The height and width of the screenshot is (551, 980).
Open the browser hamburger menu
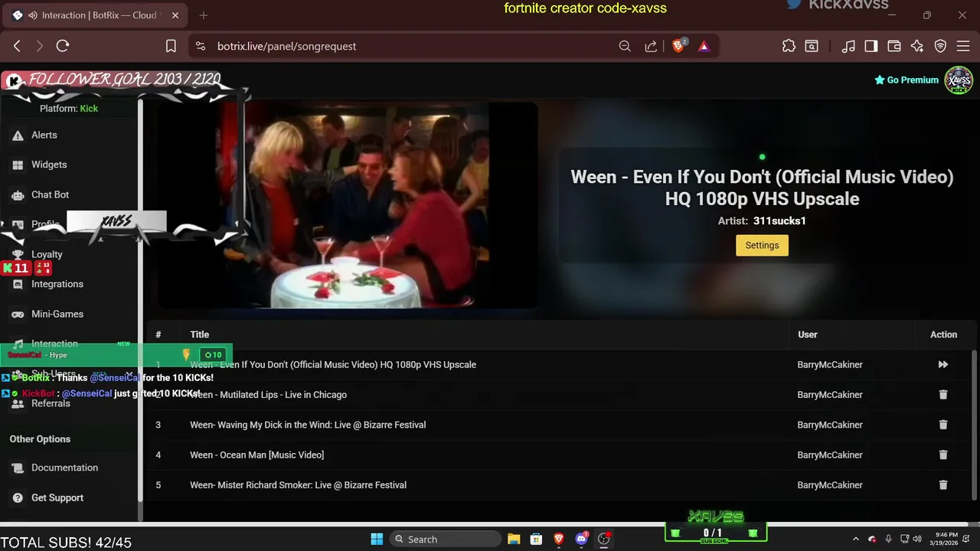964,46
